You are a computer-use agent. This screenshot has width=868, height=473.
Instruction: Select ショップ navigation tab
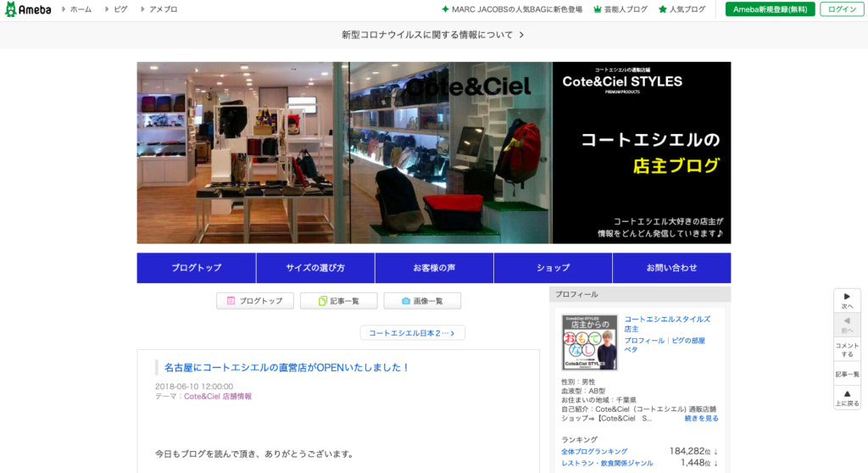point(553,268)
